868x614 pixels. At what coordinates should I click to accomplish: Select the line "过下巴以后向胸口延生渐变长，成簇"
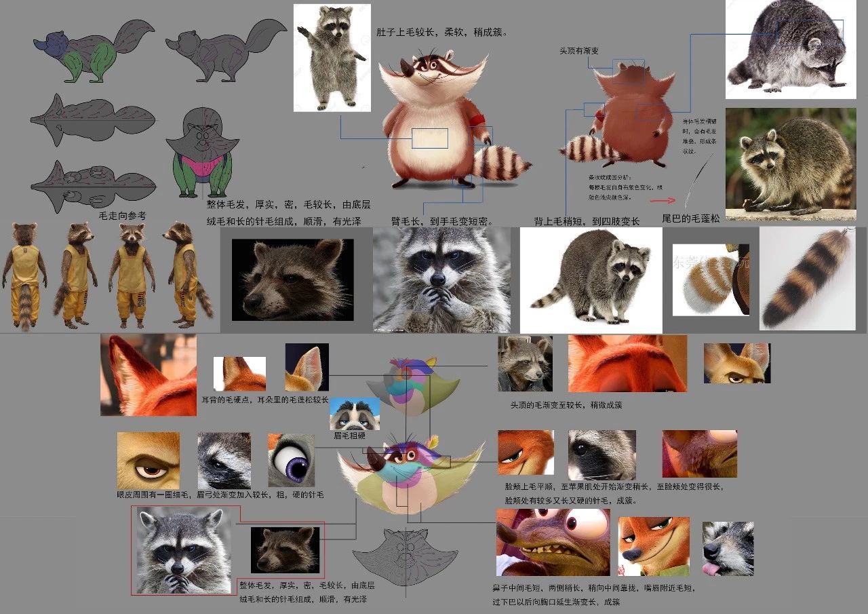[556, 602]
